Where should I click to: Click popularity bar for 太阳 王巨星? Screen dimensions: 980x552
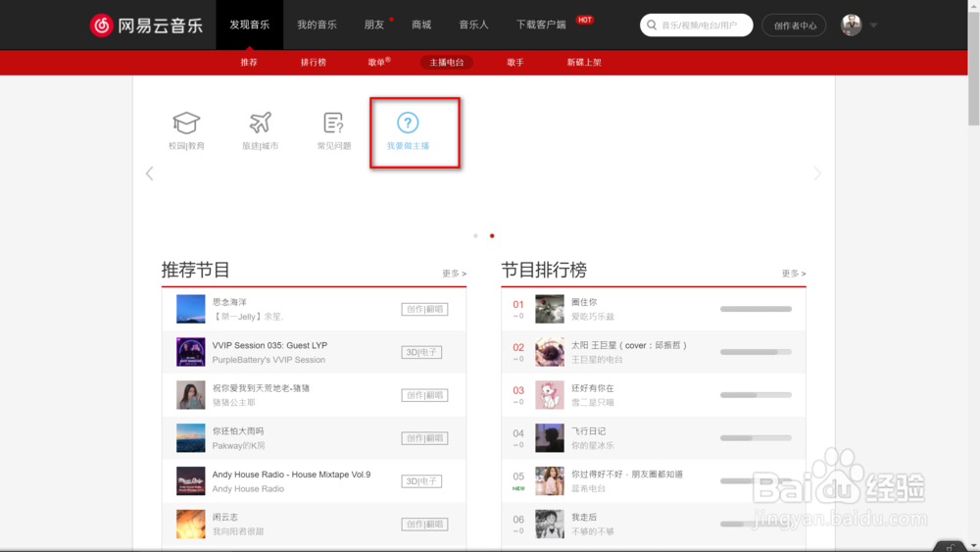click(756, 352)
